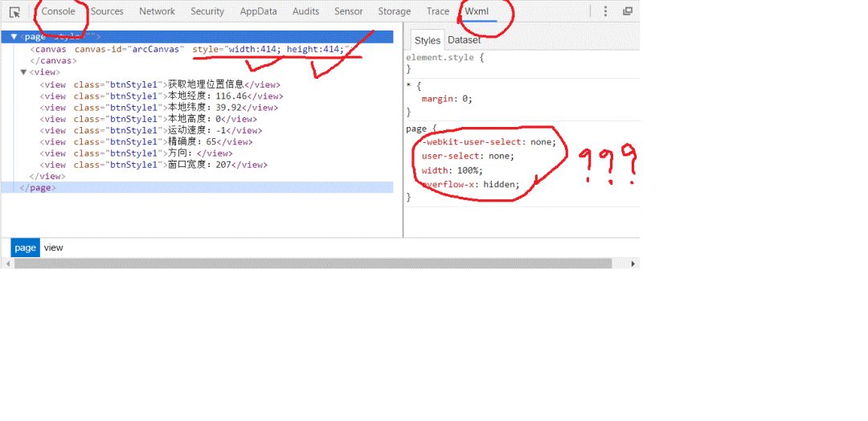Open the AppData tab

coord(258,11)
